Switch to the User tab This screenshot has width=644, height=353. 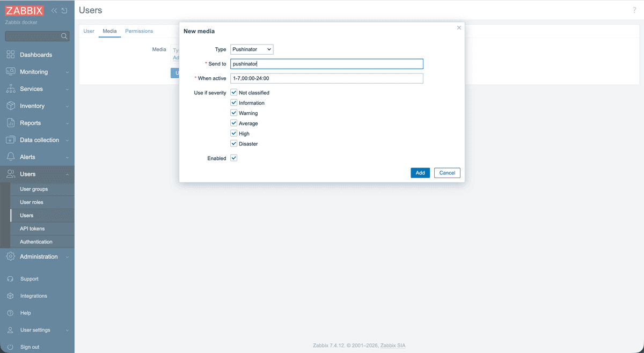tap(89, 31)
